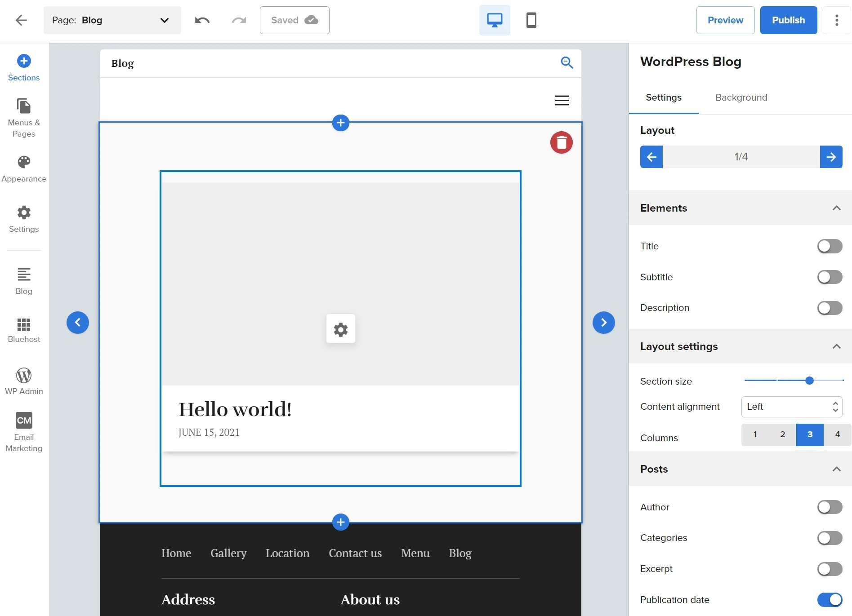Open WP Admin from sidebar
Viewport: 852px width, 616px height.
pos(24,381)
